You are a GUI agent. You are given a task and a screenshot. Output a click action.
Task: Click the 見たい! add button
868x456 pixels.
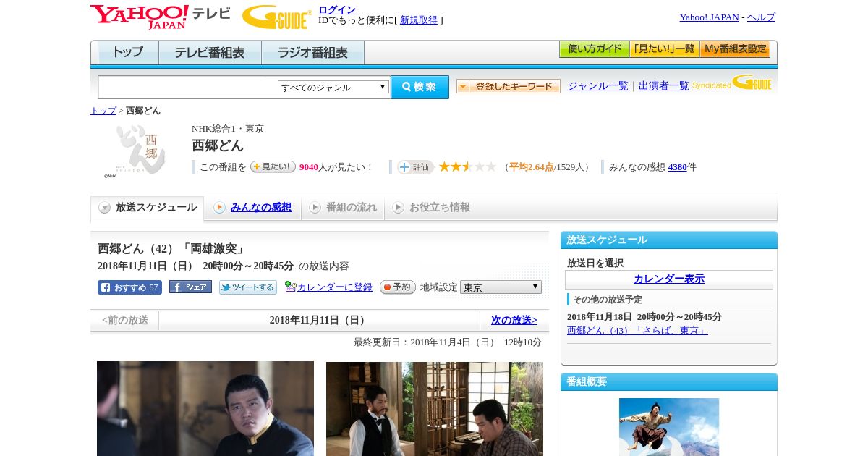273,166
